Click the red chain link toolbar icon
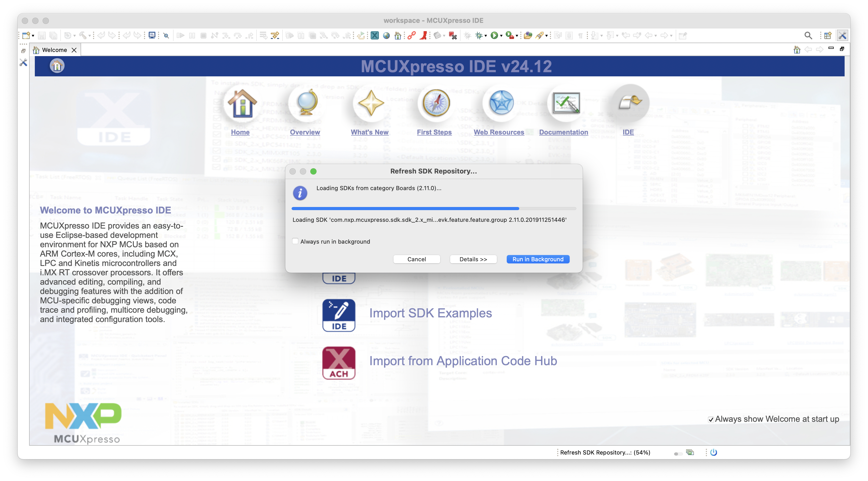868x481 pixels. [411, 35]
